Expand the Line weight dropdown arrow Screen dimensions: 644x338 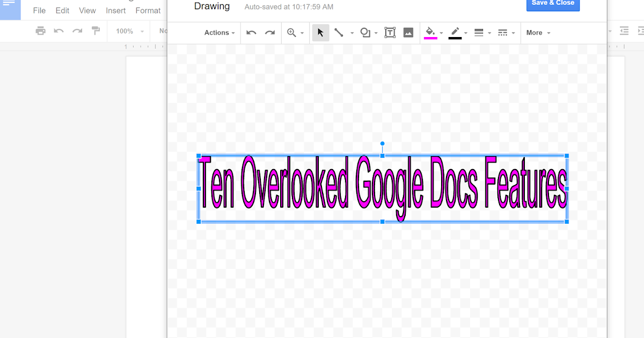click(489, 33)
